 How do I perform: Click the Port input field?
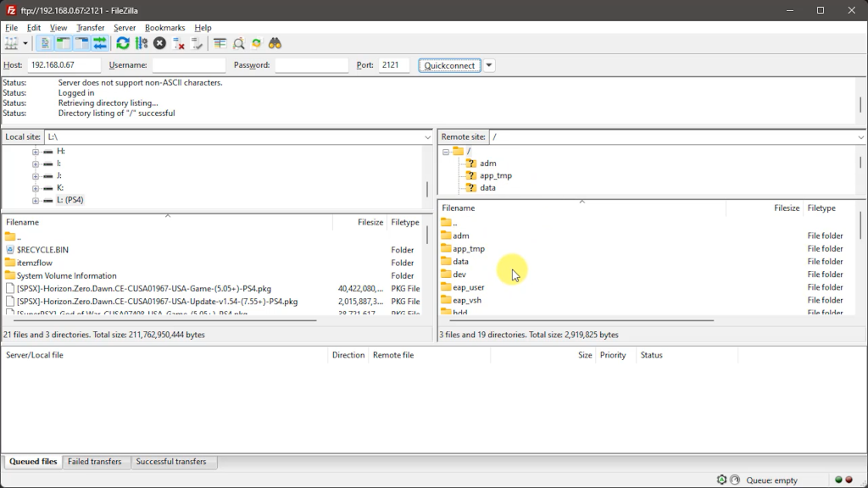pyautogui.click(x=393, y=65)
